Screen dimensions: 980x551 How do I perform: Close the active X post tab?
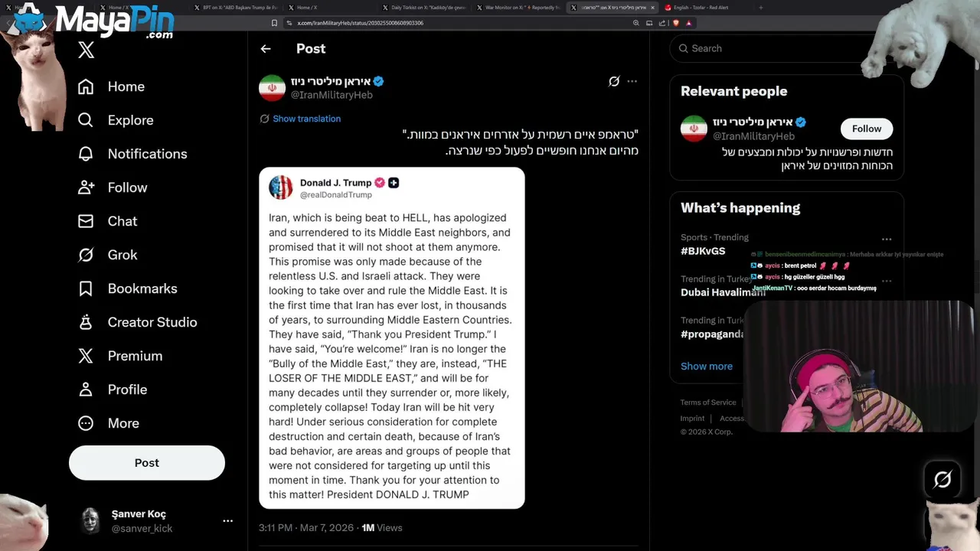click(652, 8)
